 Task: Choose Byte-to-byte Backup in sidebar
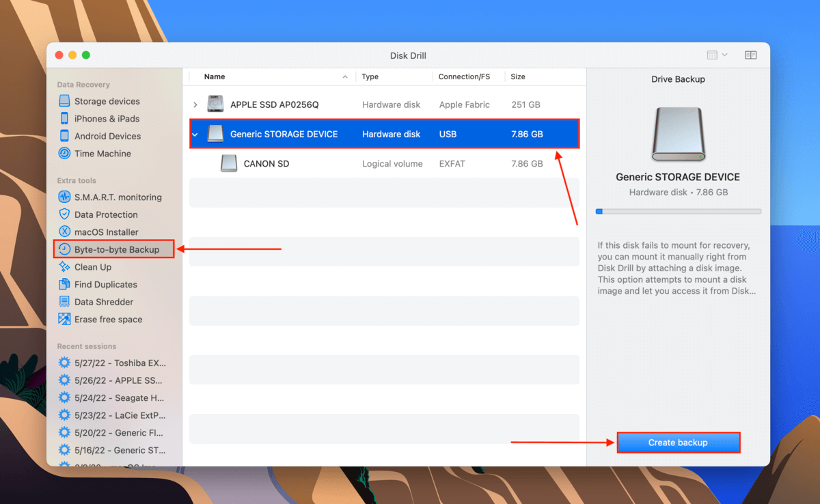[114, 249]
